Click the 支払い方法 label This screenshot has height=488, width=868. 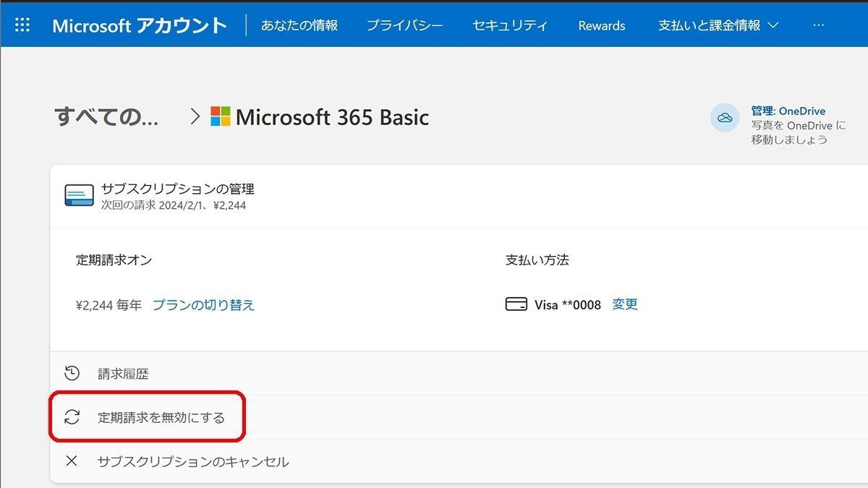537,260
